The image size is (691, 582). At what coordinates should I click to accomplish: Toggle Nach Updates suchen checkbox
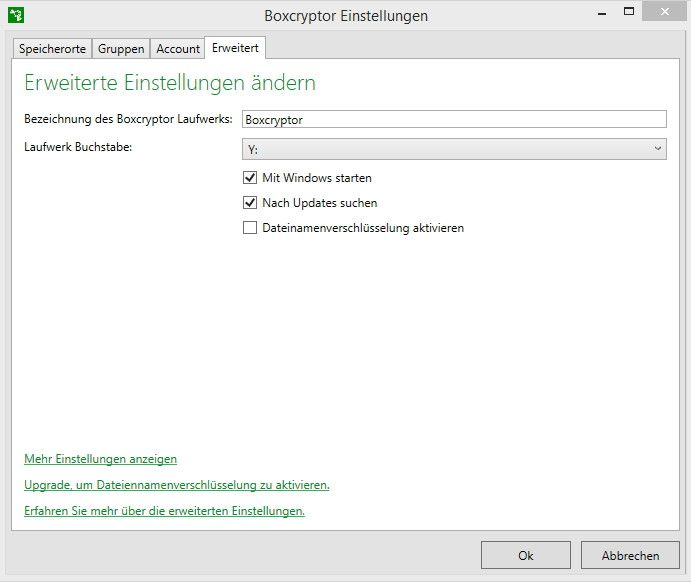250,203
